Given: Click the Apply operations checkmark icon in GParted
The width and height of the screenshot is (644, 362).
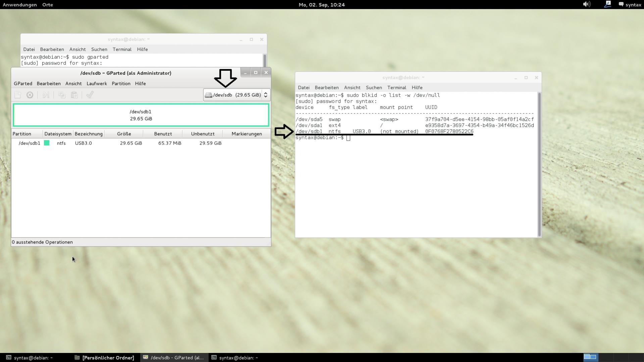Looking at the screenshot, I should (90, 95).
